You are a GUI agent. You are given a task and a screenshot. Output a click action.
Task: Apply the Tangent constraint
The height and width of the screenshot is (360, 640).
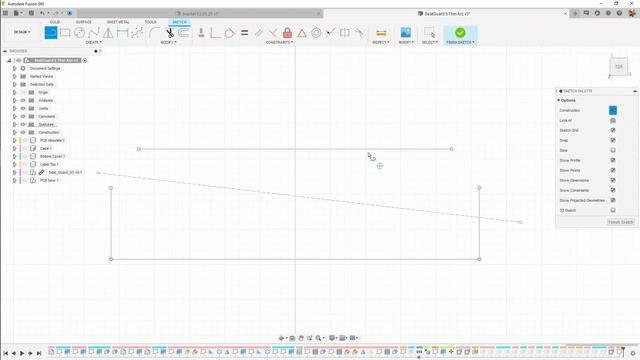click(x=229, y=33)
